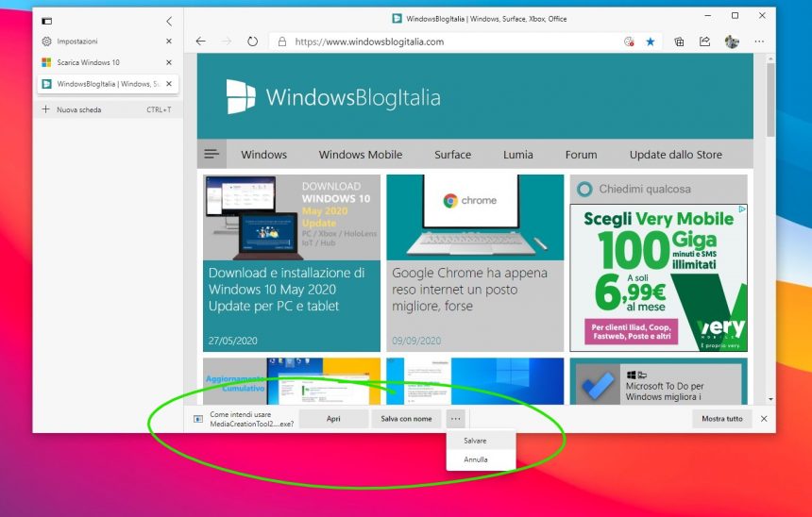Screen dimensions: 812x517
Task: Click the Mostra tutto downloads button
Action: [x=722, y=419]
